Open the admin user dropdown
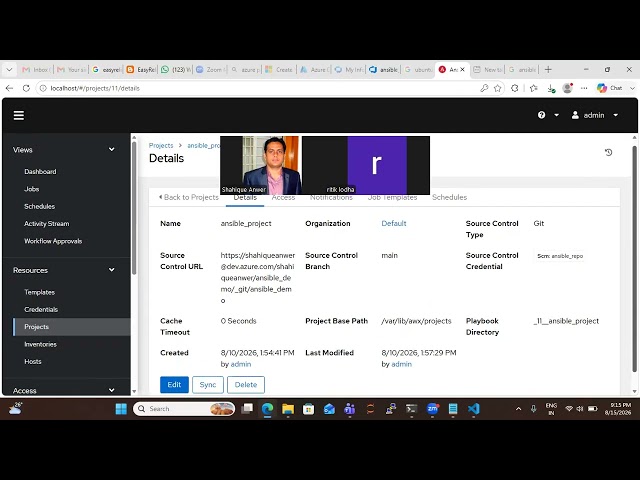This screenshot has width=640, height=480. pos(595,115)
